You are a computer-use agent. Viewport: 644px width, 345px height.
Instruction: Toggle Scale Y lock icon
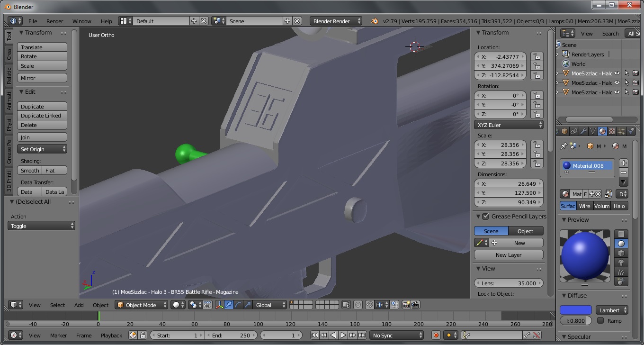537,154
